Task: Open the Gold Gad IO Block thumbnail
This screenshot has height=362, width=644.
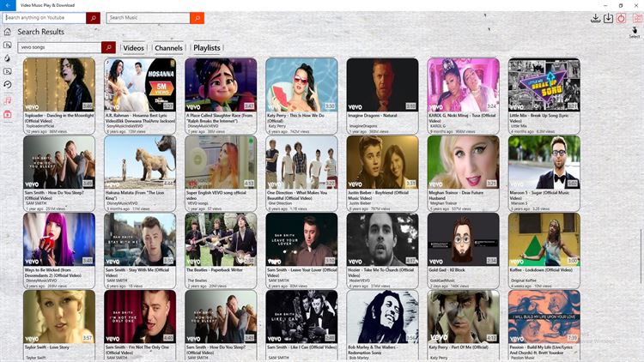Action: pyautogui.click(x=464, y=239)
